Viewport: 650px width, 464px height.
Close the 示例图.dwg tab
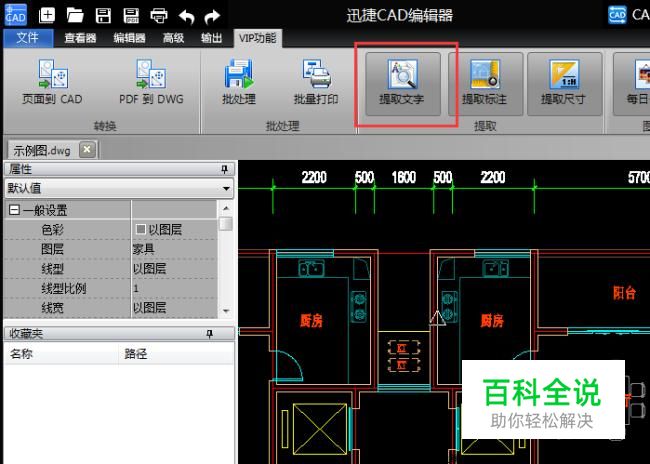(87, 149)
